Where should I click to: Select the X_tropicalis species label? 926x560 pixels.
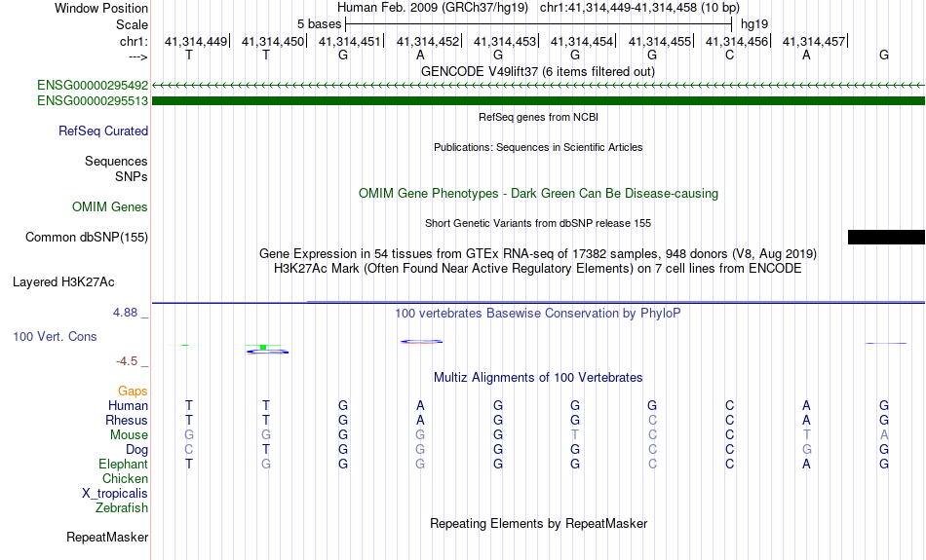115,494
